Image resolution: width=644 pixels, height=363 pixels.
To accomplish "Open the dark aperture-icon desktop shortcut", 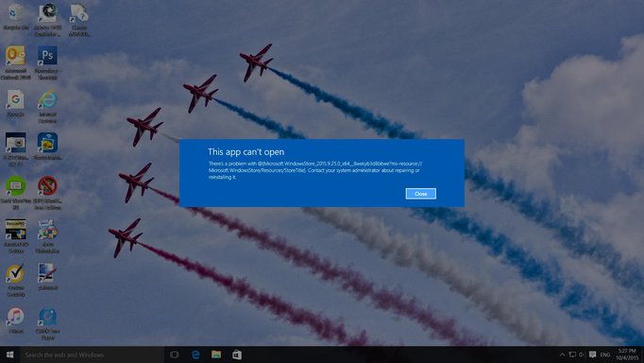I will coord(47,19).
